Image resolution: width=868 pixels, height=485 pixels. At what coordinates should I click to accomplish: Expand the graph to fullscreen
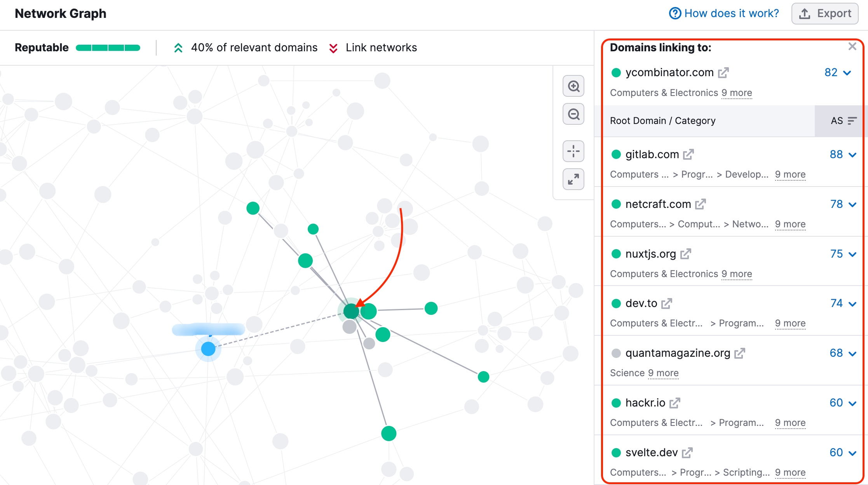[573, 179]
